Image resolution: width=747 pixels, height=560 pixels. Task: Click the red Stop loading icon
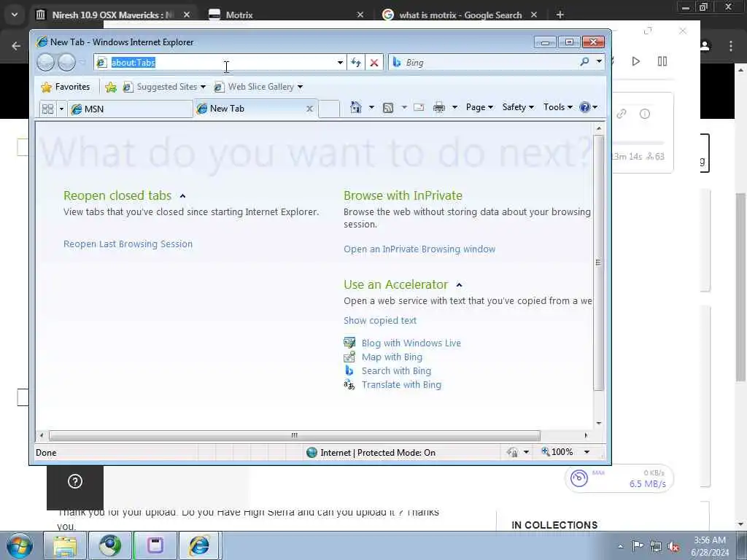pyautogui.click(x=374, y=63)
